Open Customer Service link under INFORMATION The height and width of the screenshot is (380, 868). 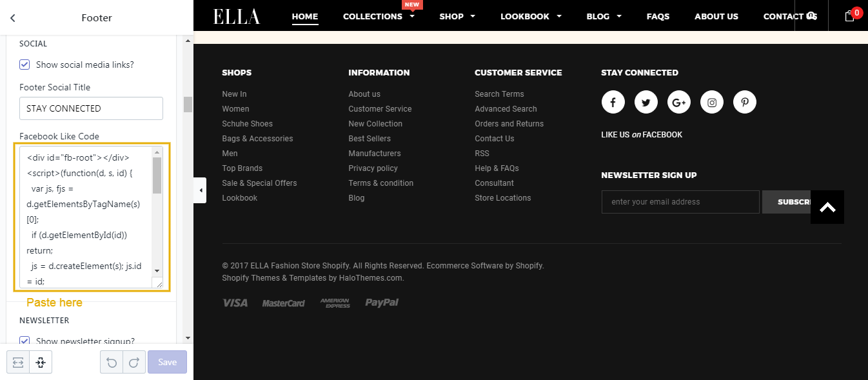pos(380,109)
